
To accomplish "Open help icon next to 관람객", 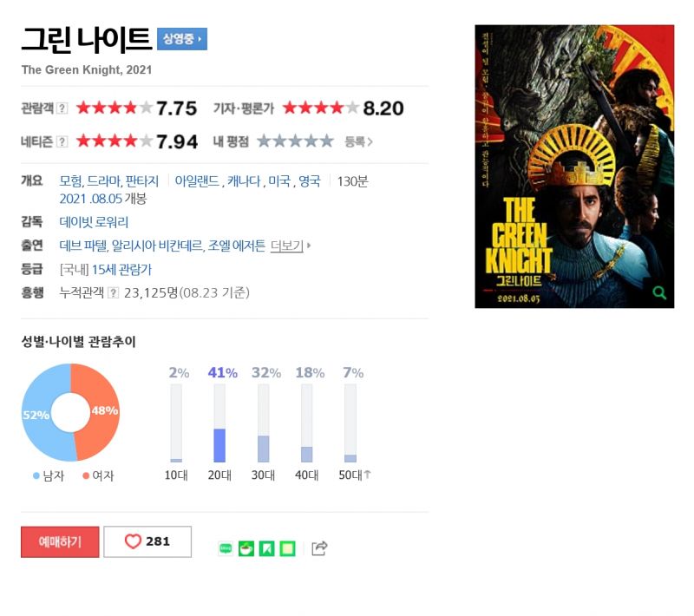I will coord(62,108).
